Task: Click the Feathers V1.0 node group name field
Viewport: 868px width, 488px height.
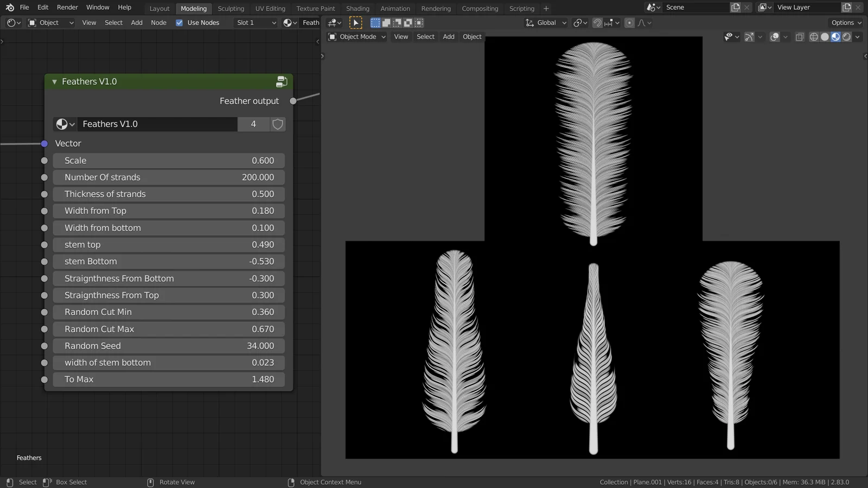Action: [157, 124]
